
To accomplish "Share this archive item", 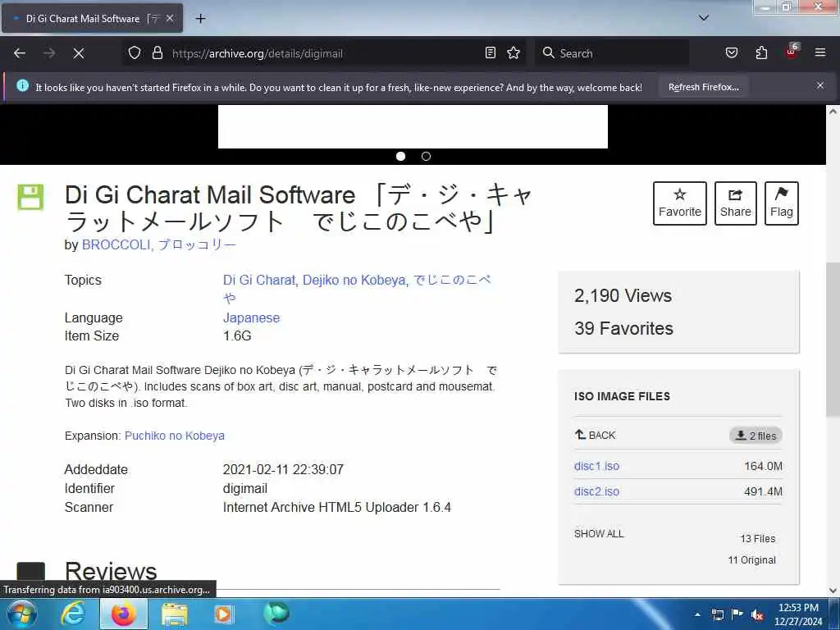I will coord(736,203).
